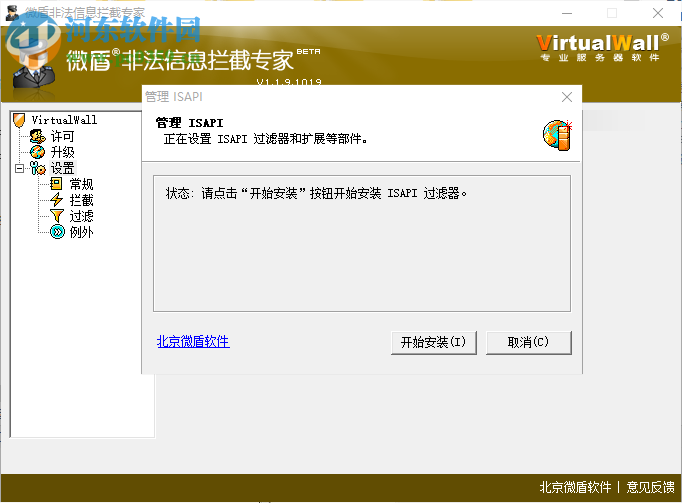The width and height of the screenshot is (682, 503).
Task: Click the 设置 settings tools icon
Action: click(37, 168)
